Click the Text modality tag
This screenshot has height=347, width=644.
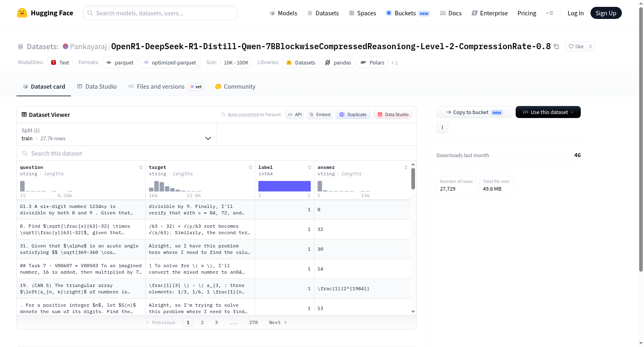click(60, 62)
